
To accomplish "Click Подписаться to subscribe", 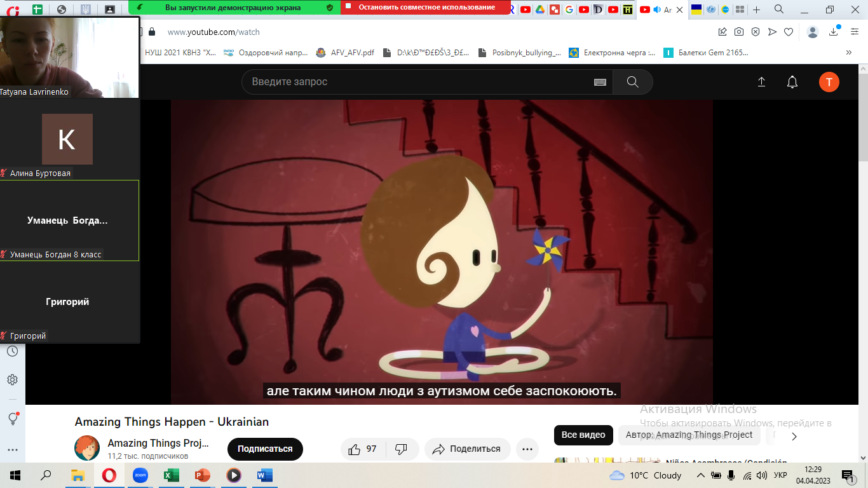I will pyautogui.click(x=265, y=449).
